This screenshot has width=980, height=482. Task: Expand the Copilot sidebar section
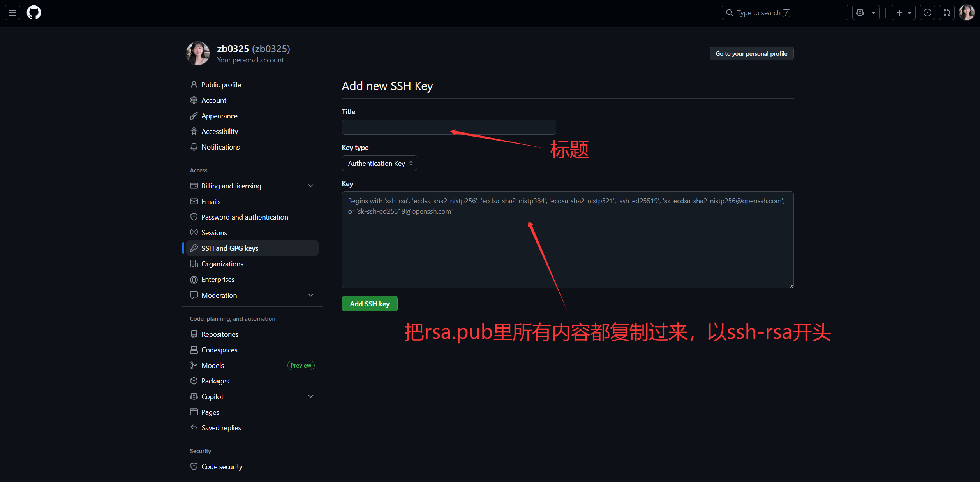click(x=310, y=396)
